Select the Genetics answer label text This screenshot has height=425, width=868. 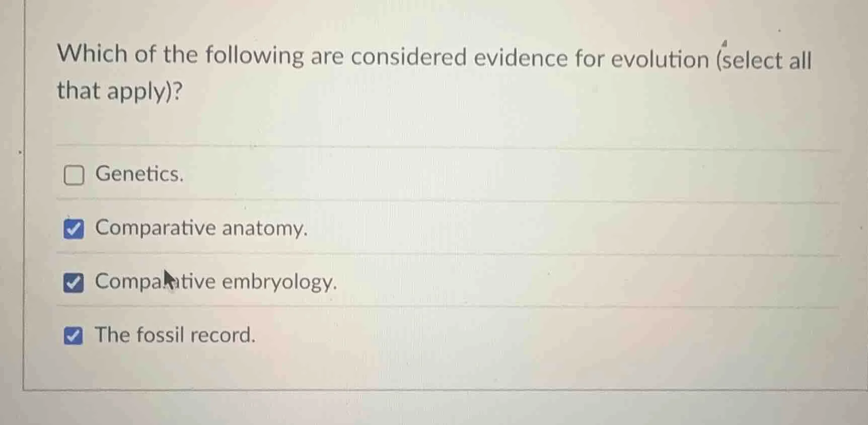[140, 175]
